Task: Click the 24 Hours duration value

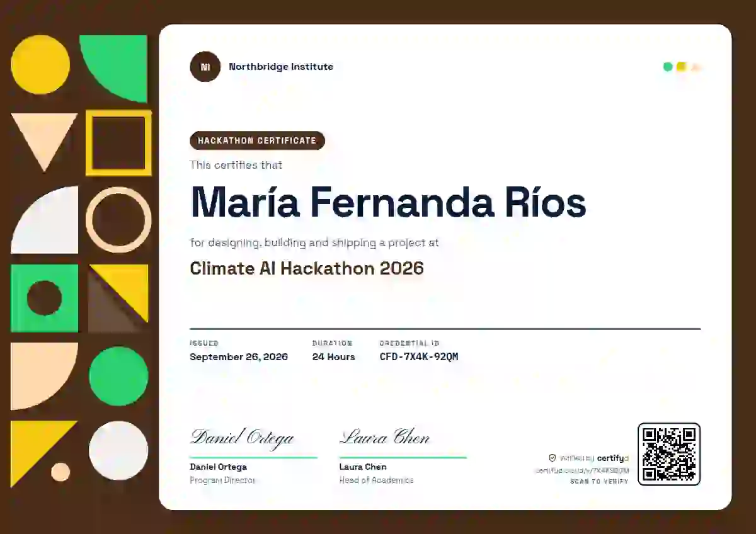Action: tap(334, 356)
